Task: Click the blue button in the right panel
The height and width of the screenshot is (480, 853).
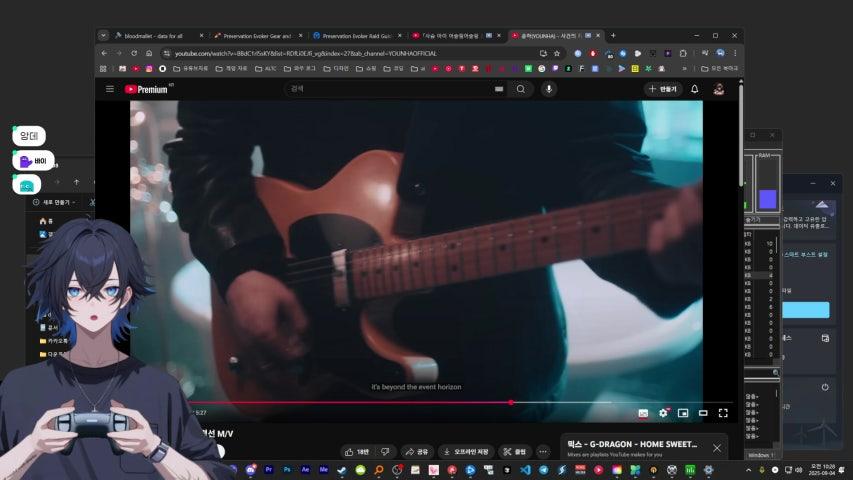Action: point(806,310)
